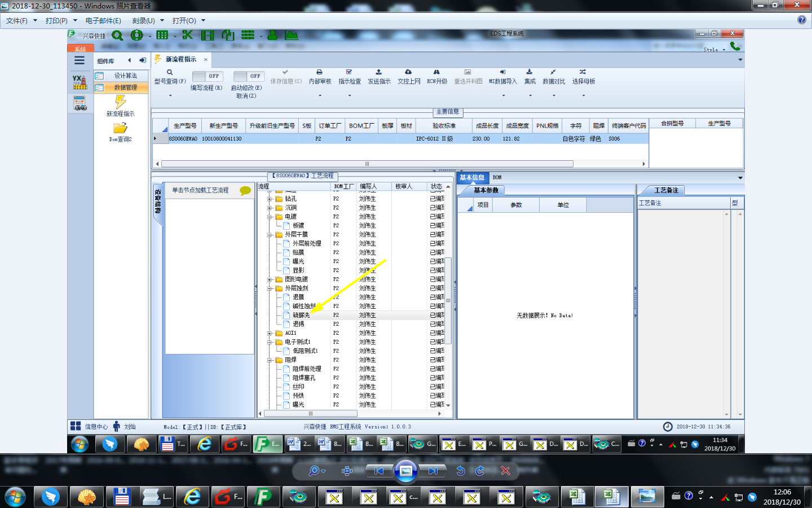Image resolution: width=812 pixels, height=508 pixels.
Task: Expand the 钻孔 tree node
Action: point(270,199)
